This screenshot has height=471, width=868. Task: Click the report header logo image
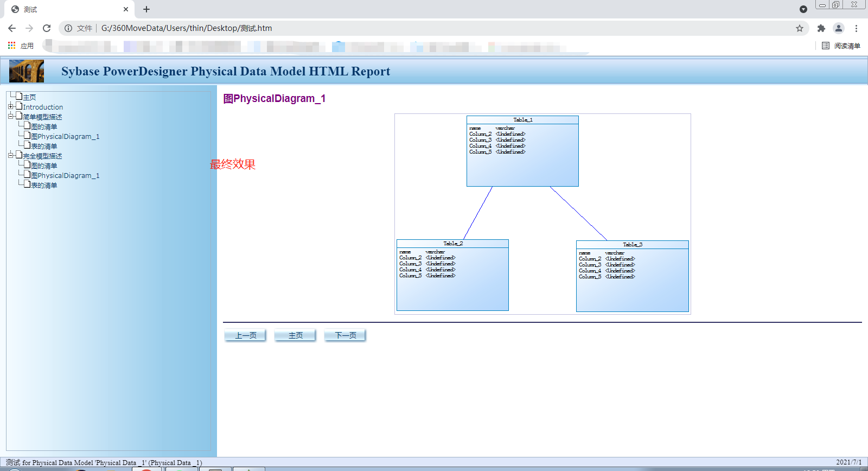click(27, 71)
